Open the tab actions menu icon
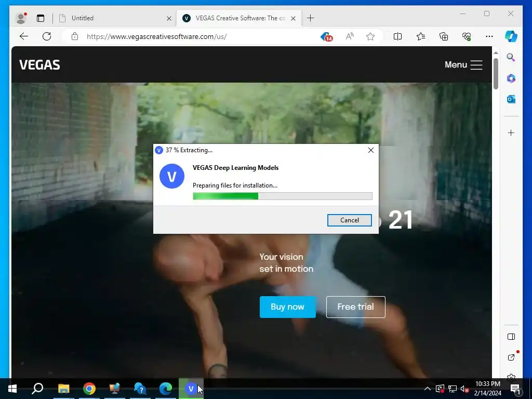 pos(41,18)
